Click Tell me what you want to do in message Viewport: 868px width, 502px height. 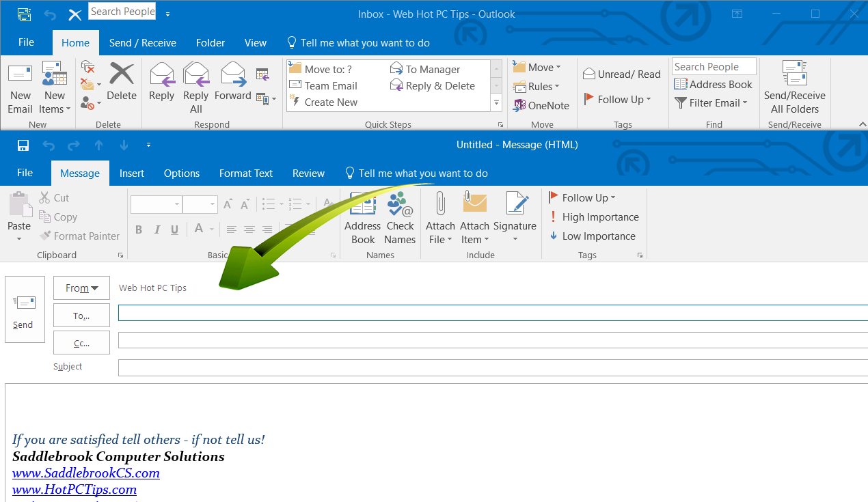tap(416, 173)
